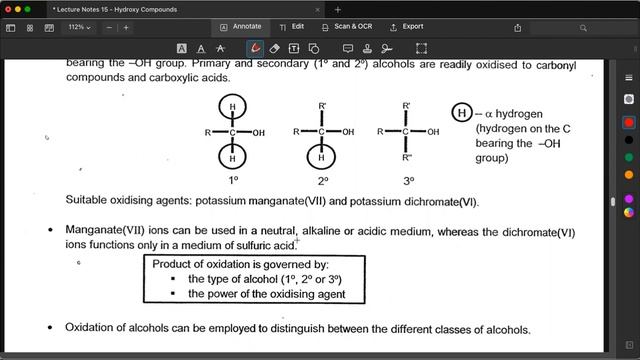Select the Highlight text tool
Screen dimensions: 640x360
pyautogui.click(x=182, y=49)
